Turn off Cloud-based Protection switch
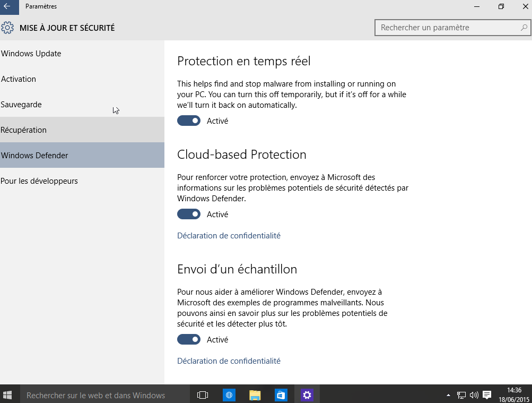532x403 pixels. point(189,214)
